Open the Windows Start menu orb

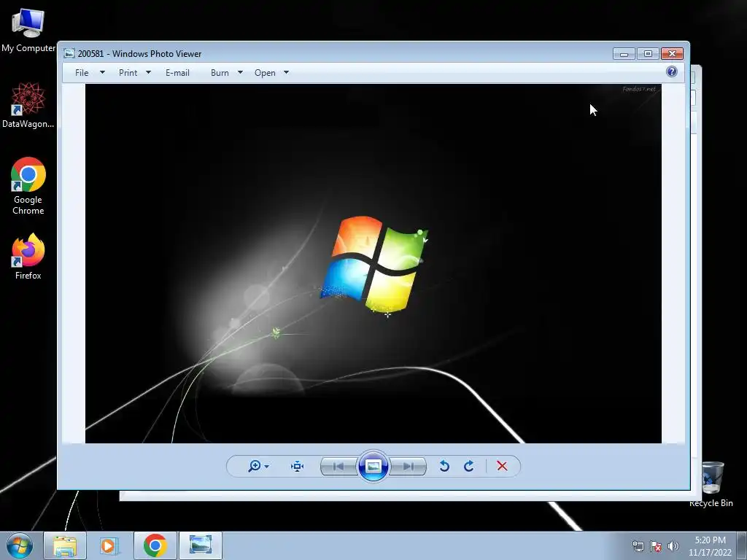tap(20, 545)
